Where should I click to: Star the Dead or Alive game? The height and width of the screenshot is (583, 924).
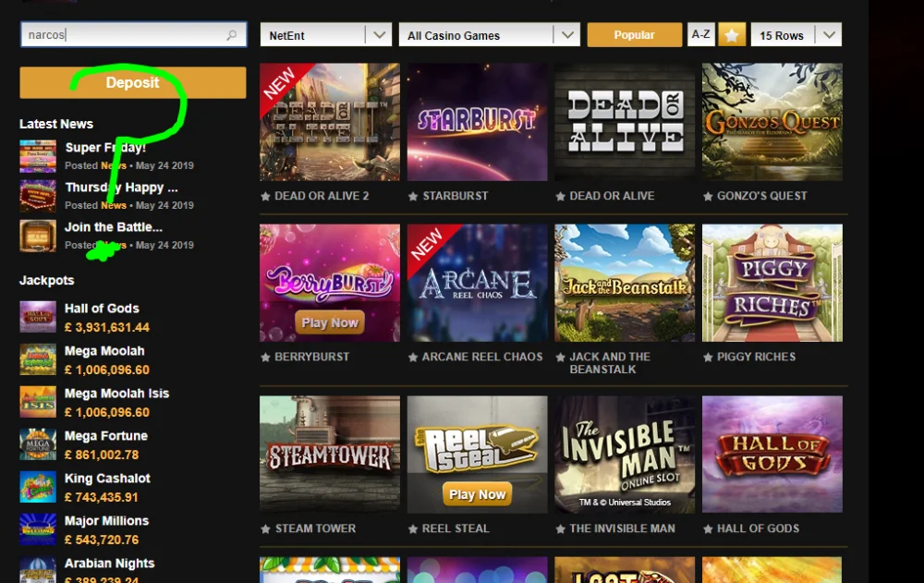(x=561, y=196)
